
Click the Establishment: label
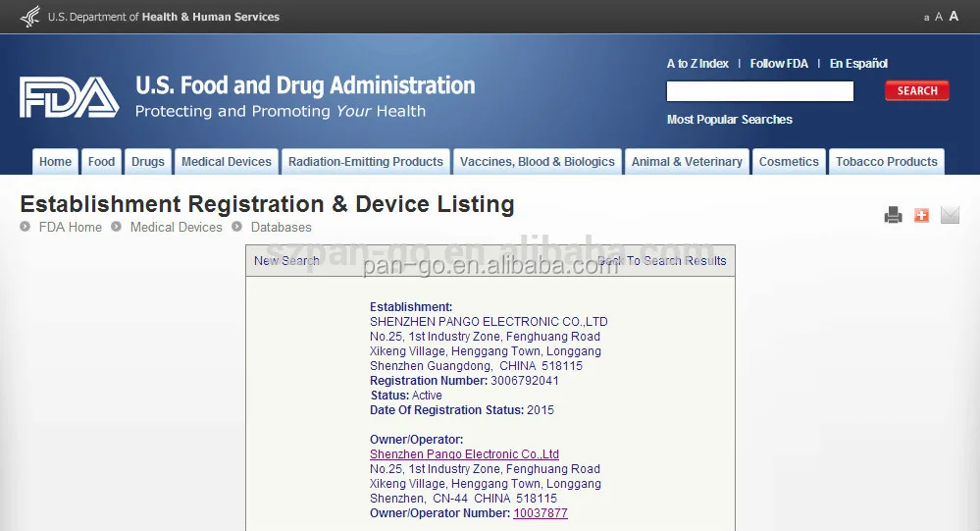tap(411, 307)
